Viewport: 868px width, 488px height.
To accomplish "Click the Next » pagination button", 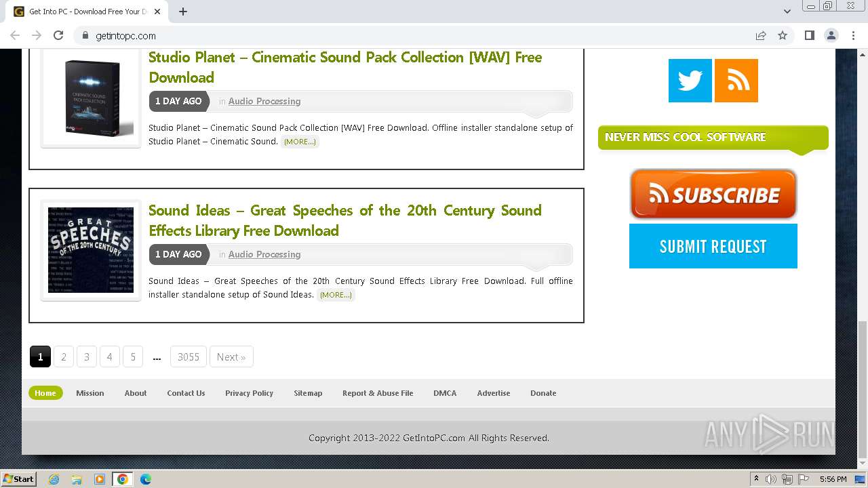I will (231, 357).
